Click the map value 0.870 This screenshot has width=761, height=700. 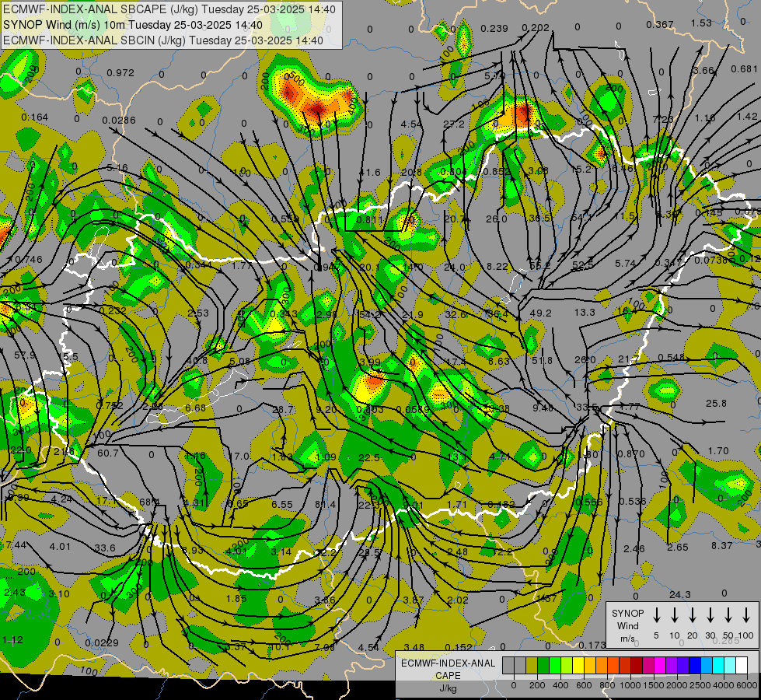tap(631, 453)
